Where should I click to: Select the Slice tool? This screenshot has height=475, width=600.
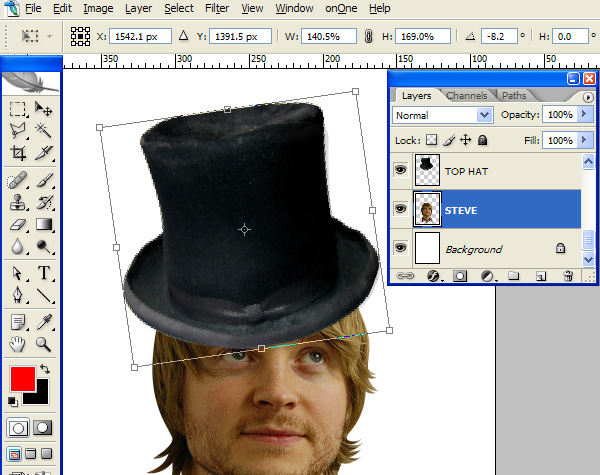pyautogui.click(x=43, y=153)
